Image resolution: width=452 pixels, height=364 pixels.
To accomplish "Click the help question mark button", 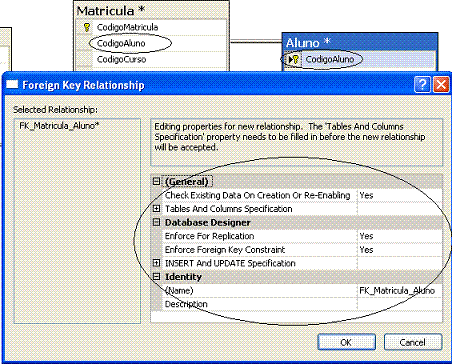I will click(422, 85).
